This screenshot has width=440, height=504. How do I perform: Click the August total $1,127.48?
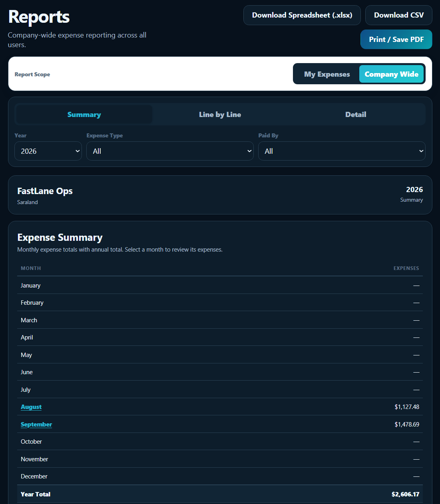point(407,407)
